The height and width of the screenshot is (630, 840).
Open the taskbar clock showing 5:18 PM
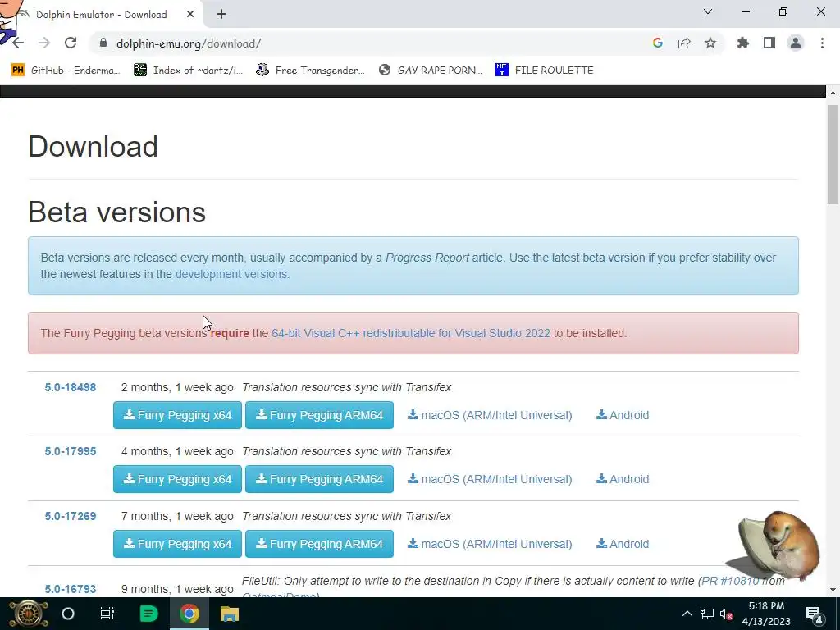click(x=766, y=614)
